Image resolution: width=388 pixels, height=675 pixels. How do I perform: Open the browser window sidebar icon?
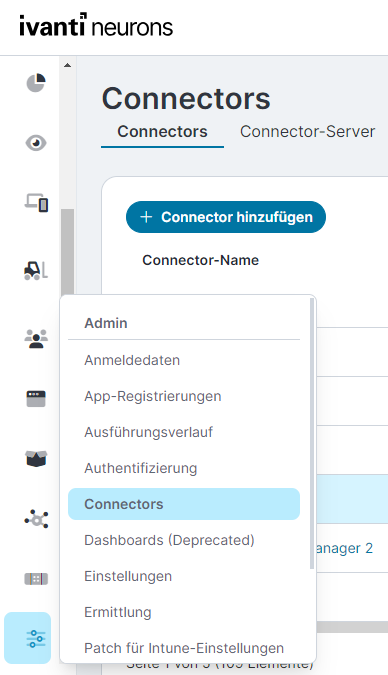tap(36, 399)
